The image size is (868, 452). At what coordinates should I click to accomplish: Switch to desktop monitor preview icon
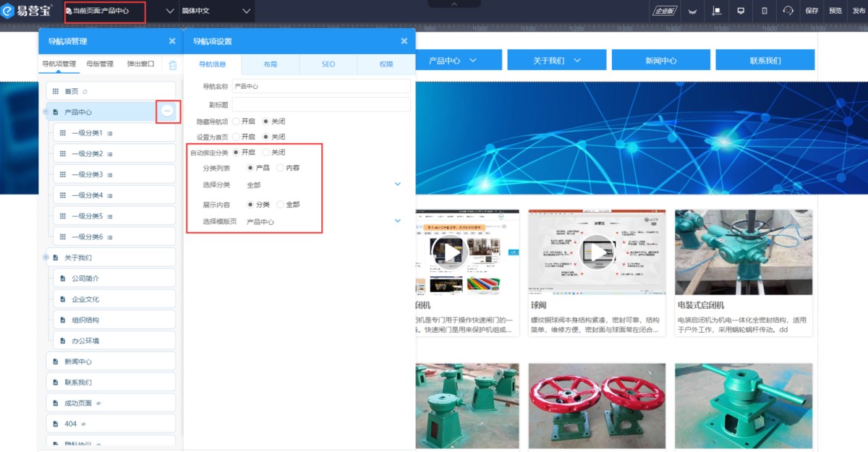tap(741, 11)
